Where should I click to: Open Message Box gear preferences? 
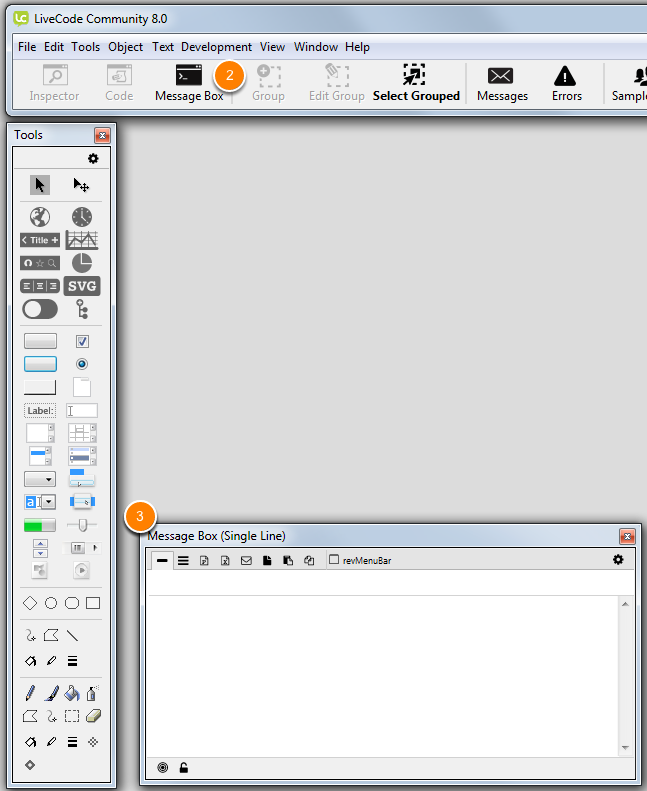tap(618, 559)
